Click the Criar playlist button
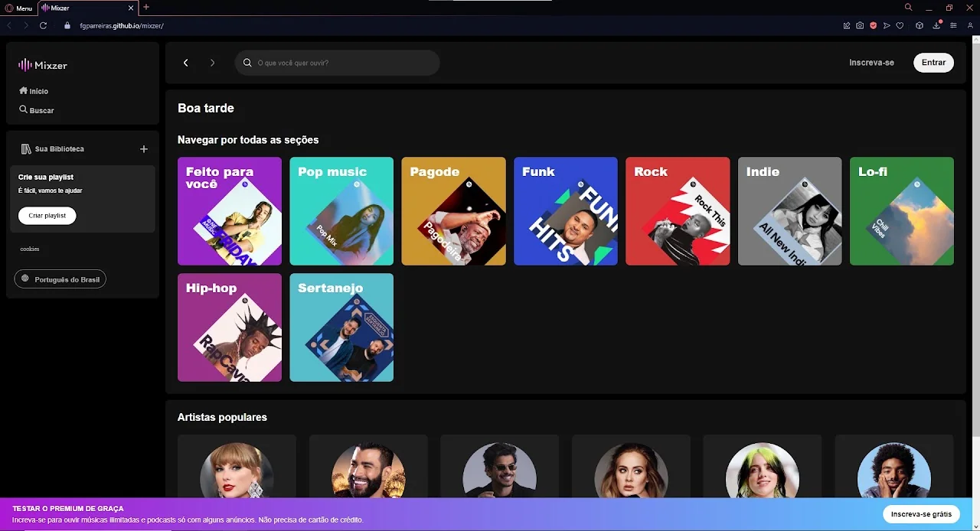This screenshot has height=531, width=980. pos(47,216)
